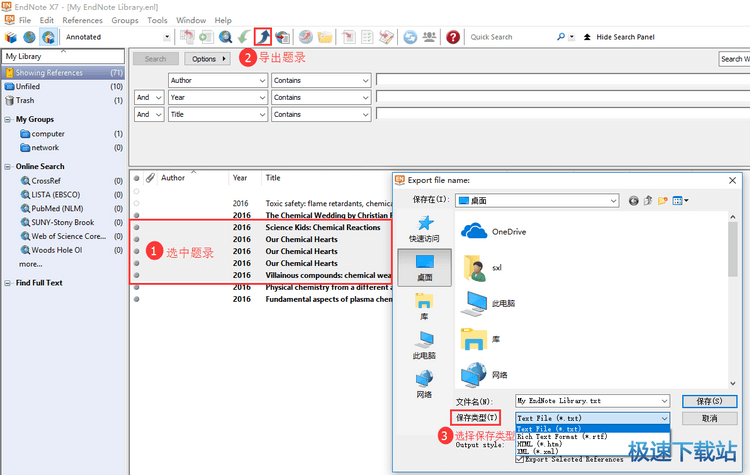Open Online Search magnifier globe icon
750x475 pixels.
point(225,37)
